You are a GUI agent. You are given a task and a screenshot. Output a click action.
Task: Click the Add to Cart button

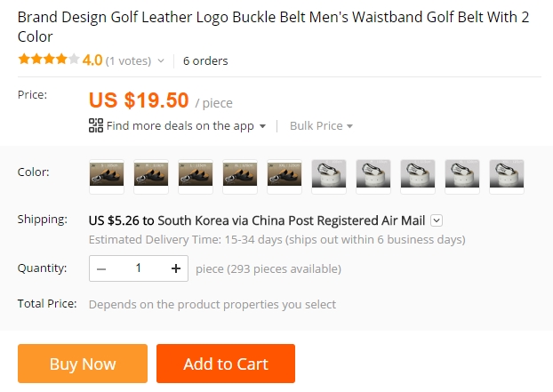(x=226, y=364)
